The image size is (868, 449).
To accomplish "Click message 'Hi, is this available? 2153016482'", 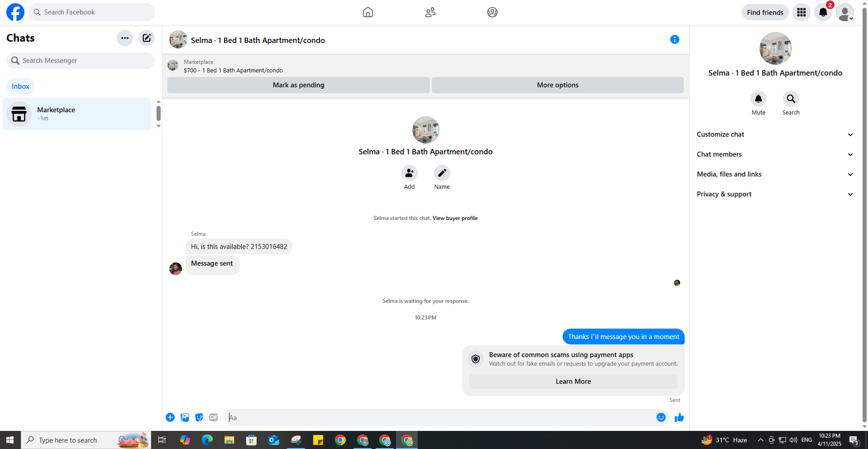I will click(x=239, y=247).
